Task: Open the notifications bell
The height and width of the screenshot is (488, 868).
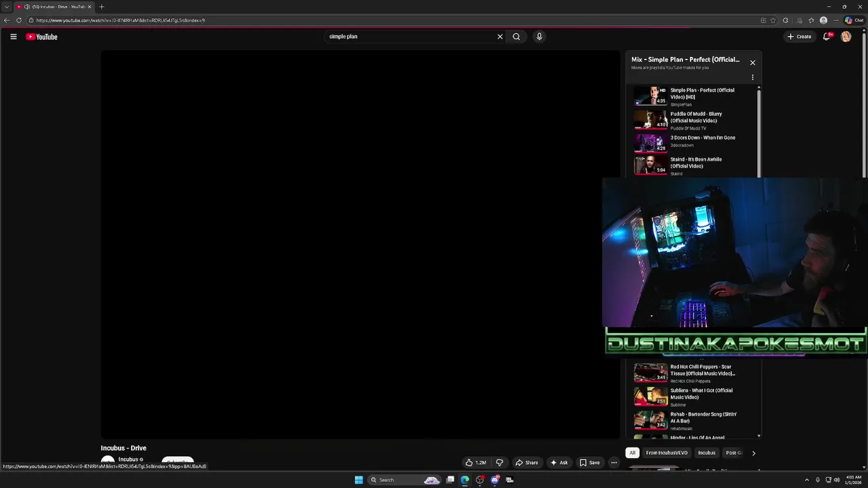Action: [x=826, y=37]
